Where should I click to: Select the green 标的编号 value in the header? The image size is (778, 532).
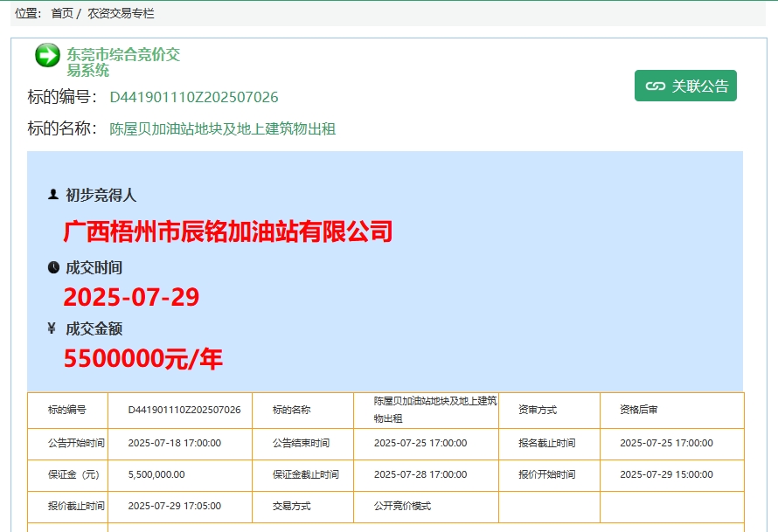point(194,97)
